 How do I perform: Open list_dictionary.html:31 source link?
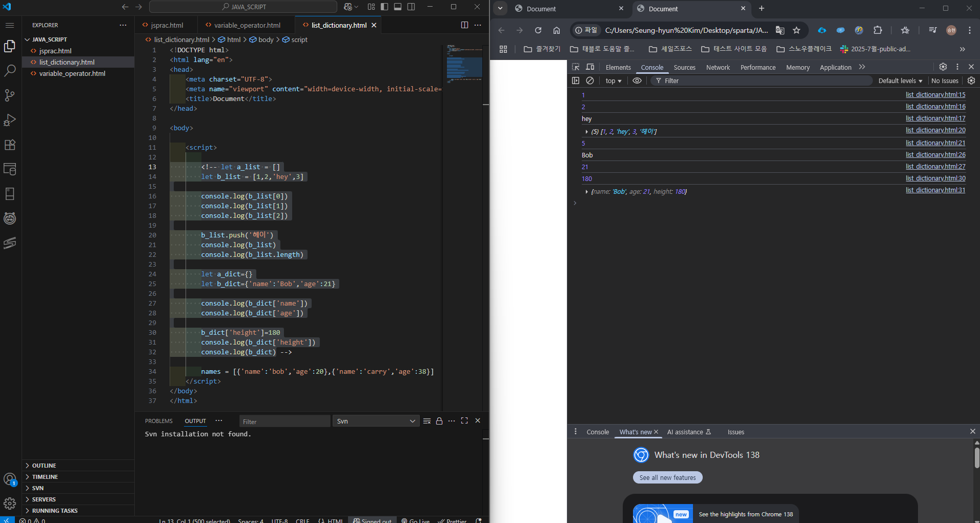pyautogui.click(x=935, y=190)
